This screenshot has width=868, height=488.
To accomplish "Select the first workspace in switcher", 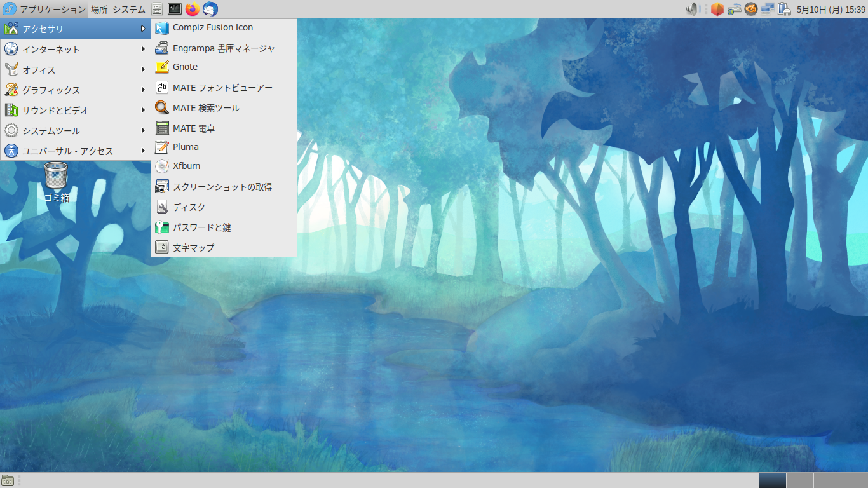I will pos(772,480).
